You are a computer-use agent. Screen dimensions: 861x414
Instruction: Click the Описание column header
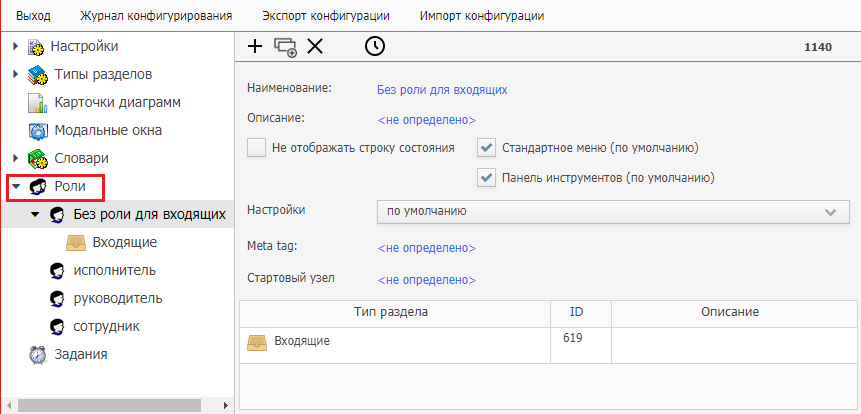point(734,312)
